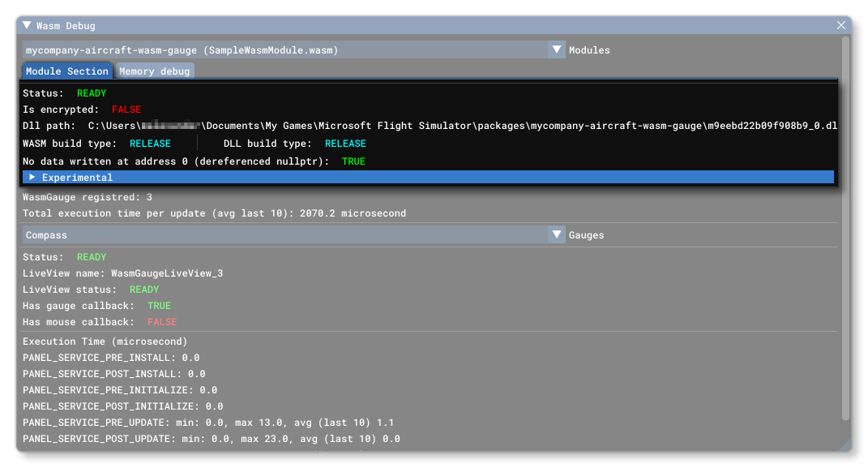
Task: Click the green READY status value
Action: (92, 93)
